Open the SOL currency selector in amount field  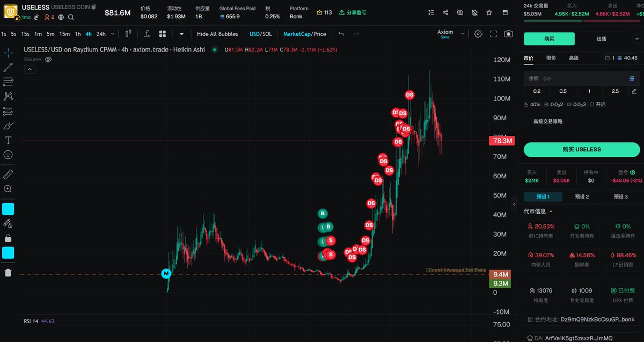click(x=632, y=78)
